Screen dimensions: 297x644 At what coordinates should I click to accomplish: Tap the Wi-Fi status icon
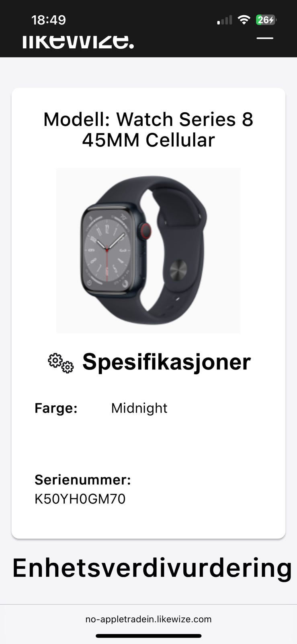click(244, 20)
